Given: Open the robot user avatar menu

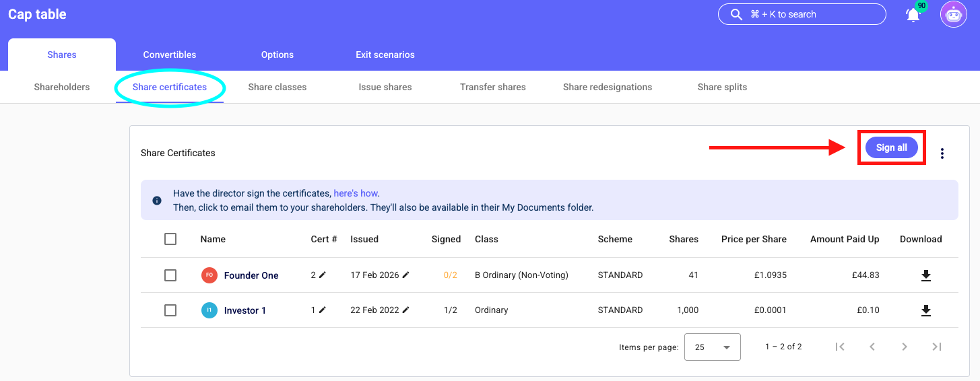Looking at the screenshot, I should (x=953, y=15).
